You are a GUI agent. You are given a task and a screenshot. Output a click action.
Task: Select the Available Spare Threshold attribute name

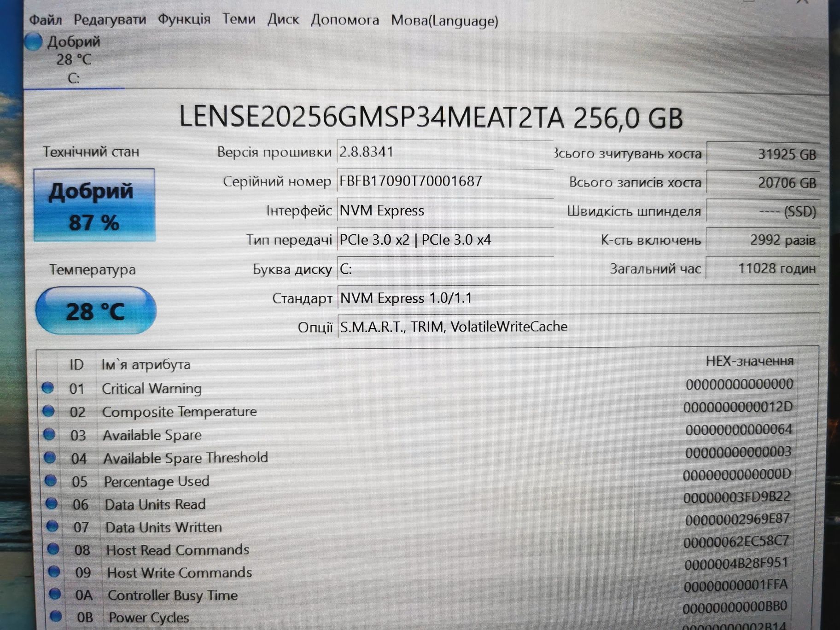click(x=185, y=458)
